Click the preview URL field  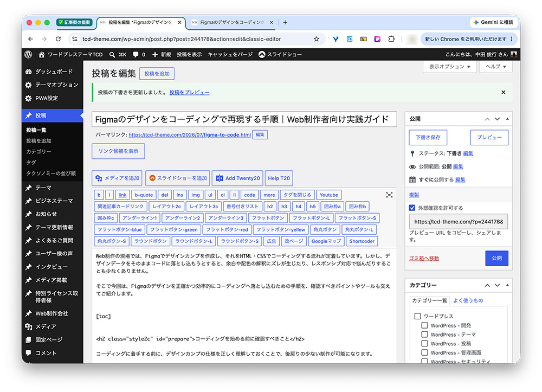click(x=459, y=222)
